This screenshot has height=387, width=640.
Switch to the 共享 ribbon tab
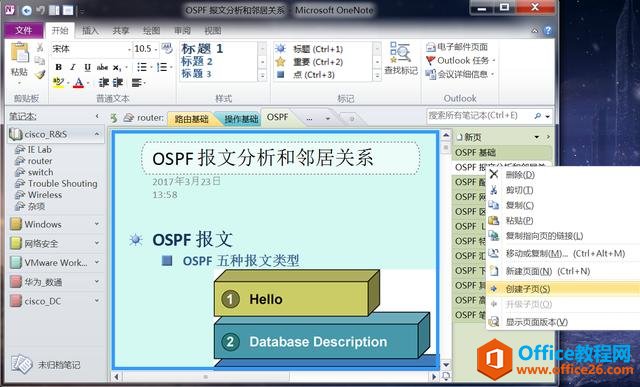(120, 31)
